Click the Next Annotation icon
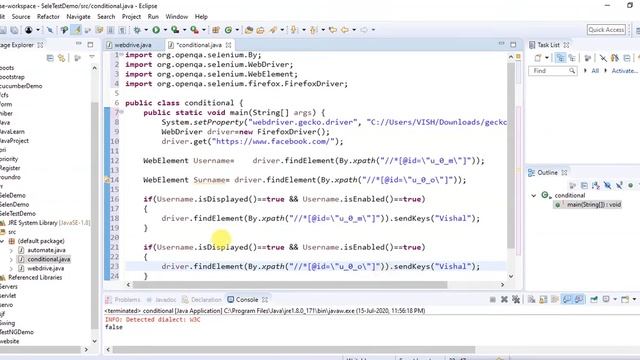Screen dimensions: 640x360 pyautogui.click(x=294, y=30)
